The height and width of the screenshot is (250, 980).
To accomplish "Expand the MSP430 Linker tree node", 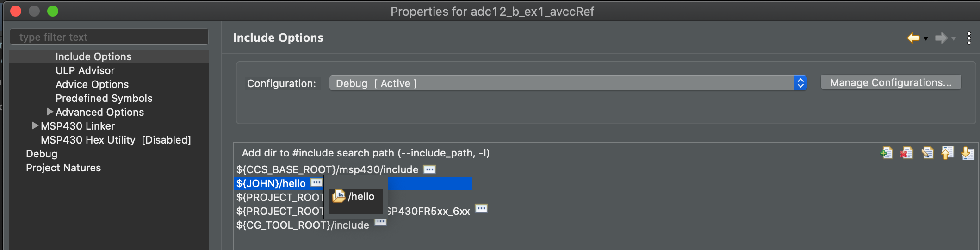I will pos(35,126).
